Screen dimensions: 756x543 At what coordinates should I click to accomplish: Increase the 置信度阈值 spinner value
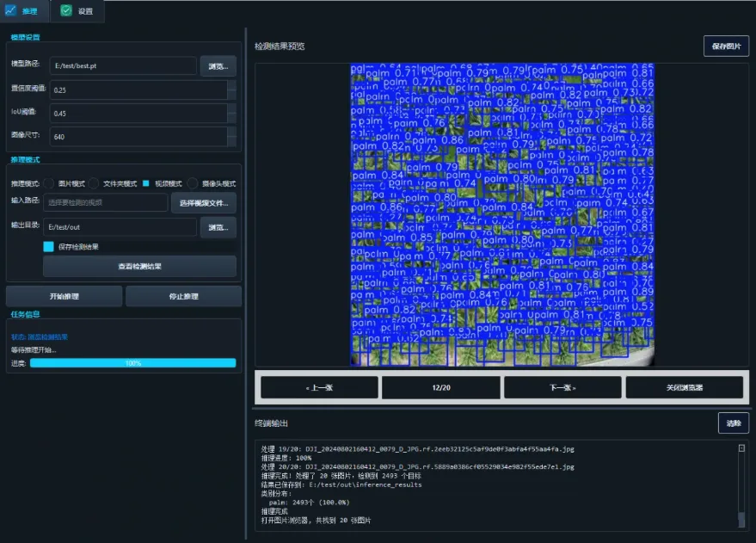(x=232, y=84)
